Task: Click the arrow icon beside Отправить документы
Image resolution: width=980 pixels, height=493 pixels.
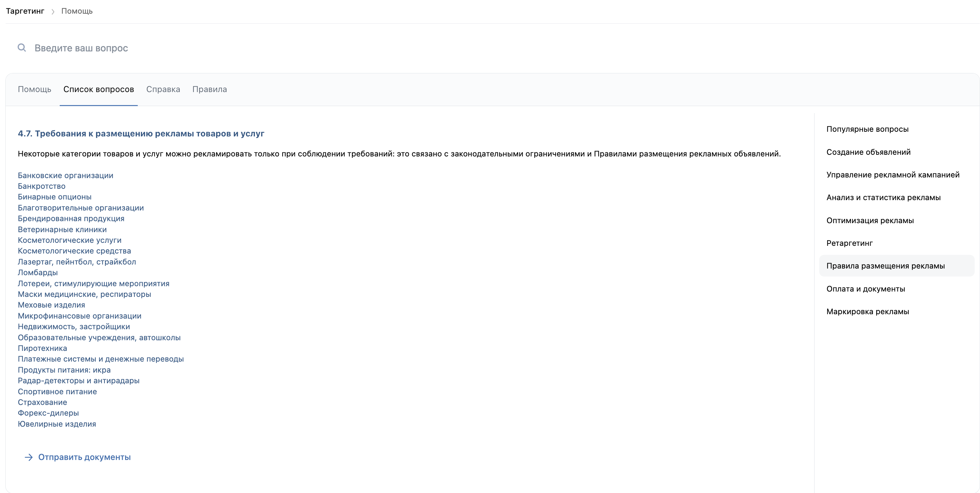Action: point(29,457)
